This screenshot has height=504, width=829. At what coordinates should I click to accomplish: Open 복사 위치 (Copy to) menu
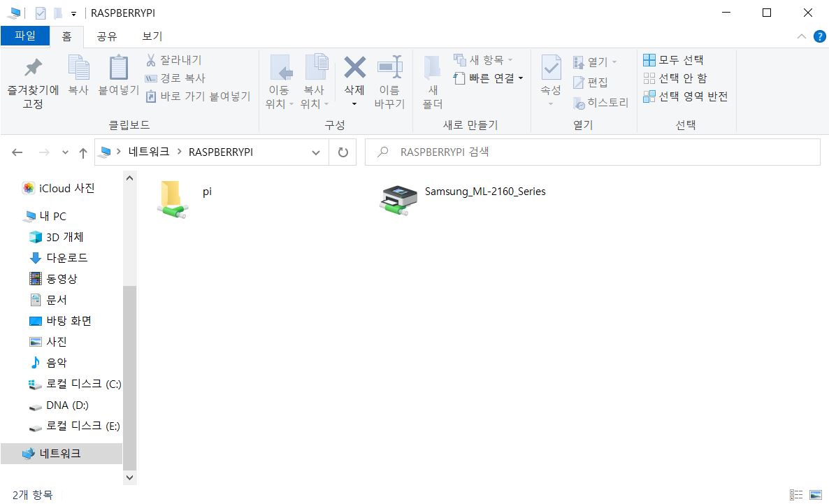[315, 82]
